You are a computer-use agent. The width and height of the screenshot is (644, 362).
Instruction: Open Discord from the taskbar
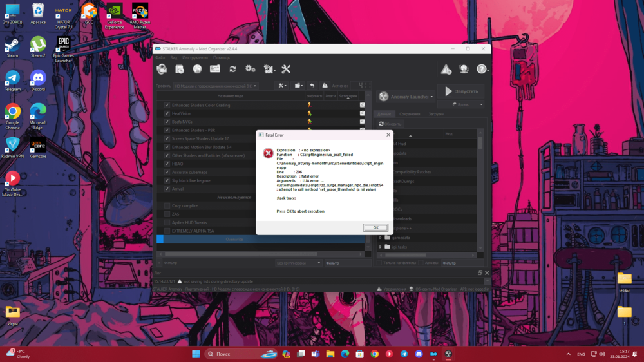pyautogui.click(x=419, y=354)
